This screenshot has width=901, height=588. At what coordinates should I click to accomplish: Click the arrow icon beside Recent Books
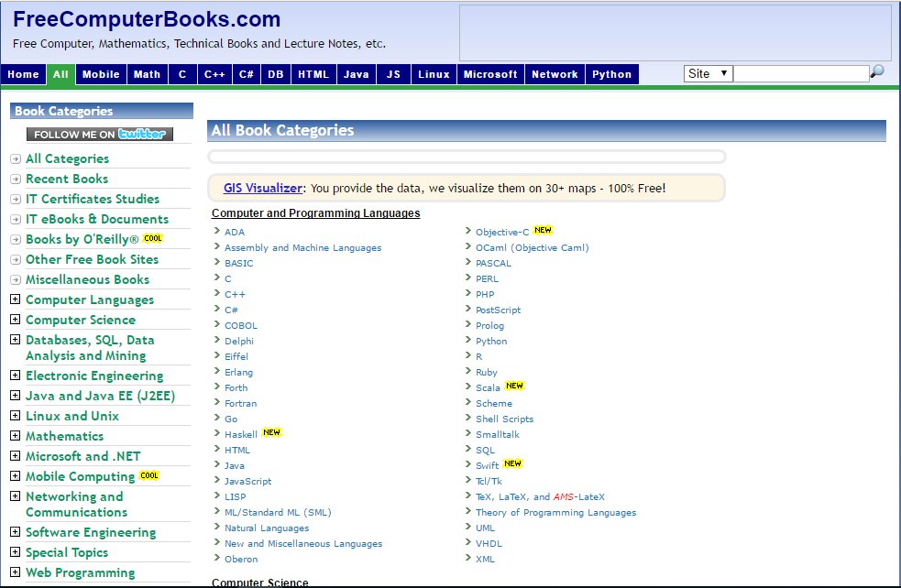point(16,180)
